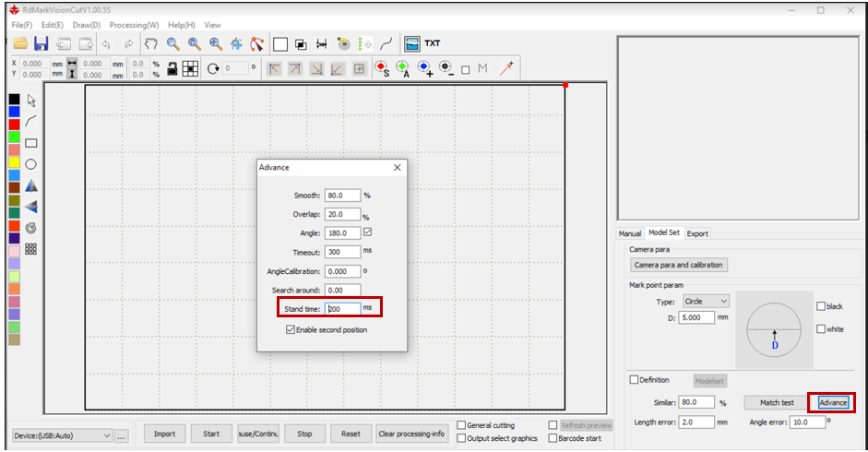The image size is (868, 452).
Task: Close the Advance dialog
Action: coord(397,167)
